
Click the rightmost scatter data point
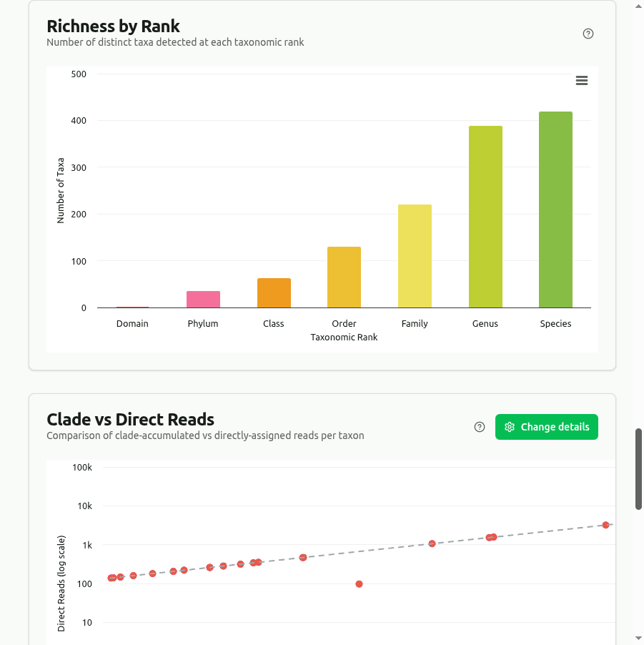click(x=605, y=525)
